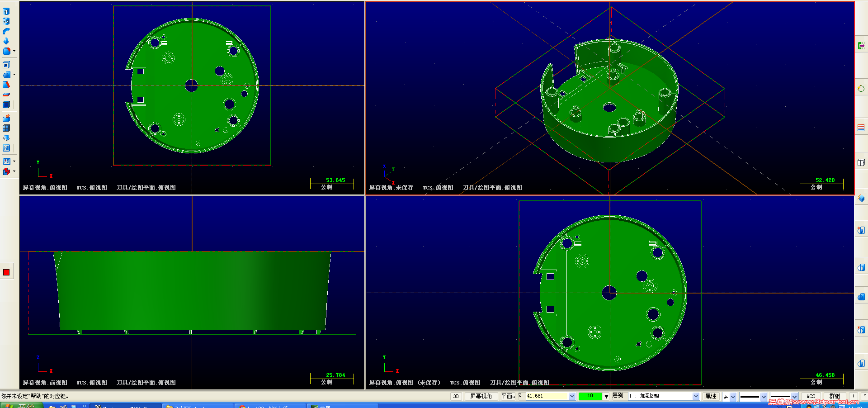The height and width of the screenshot is (408, 868).
Task: Click the 46.458 scale value in bottom-right viewport
Action: (825, 375)
